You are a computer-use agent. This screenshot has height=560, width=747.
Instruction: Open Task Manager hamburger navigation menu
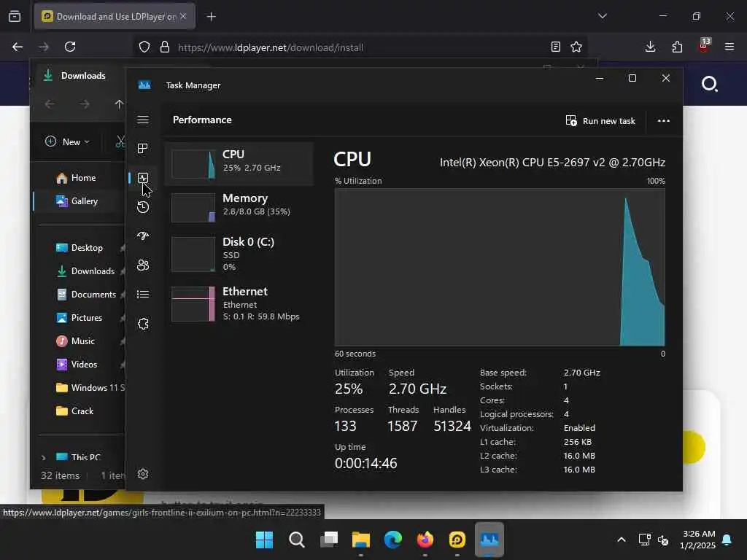point(143,120)
